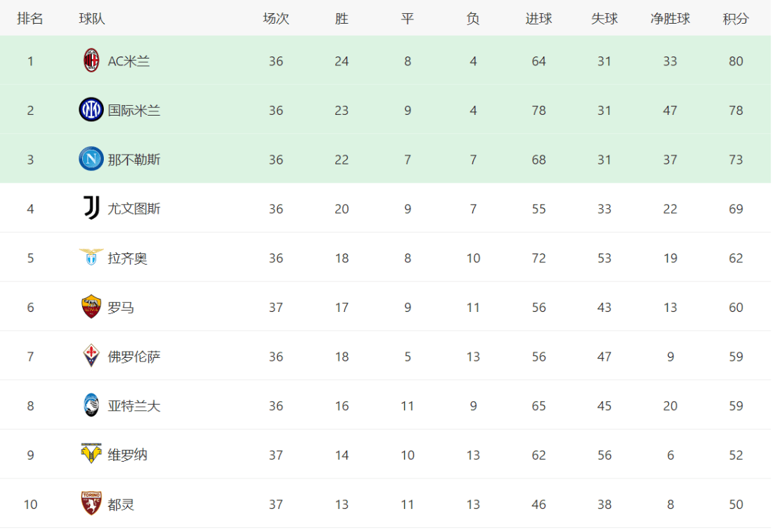Screen dimensions: 784x532
Task: Click the AC Milan club crest
Action: [91, 61]
